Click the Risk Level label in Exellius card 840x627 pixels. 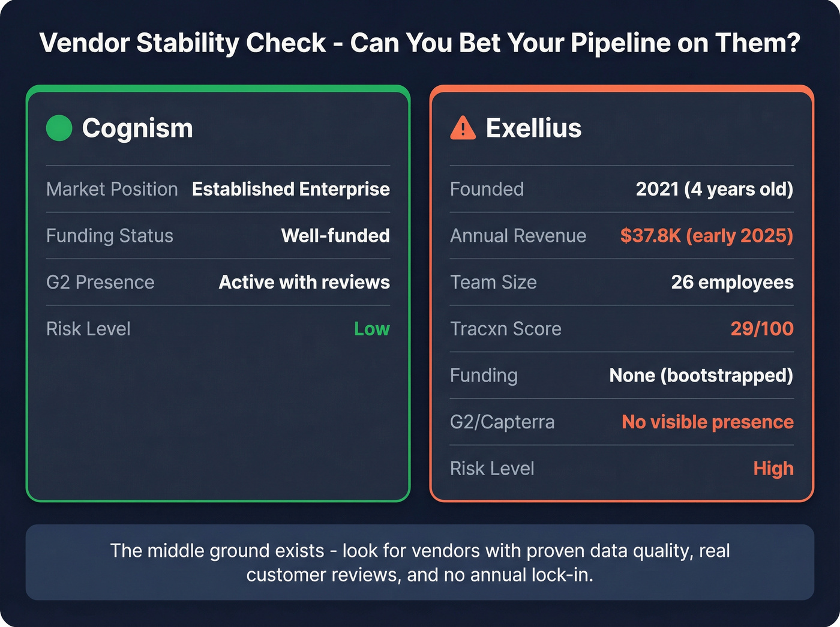[x=492, y=469]
